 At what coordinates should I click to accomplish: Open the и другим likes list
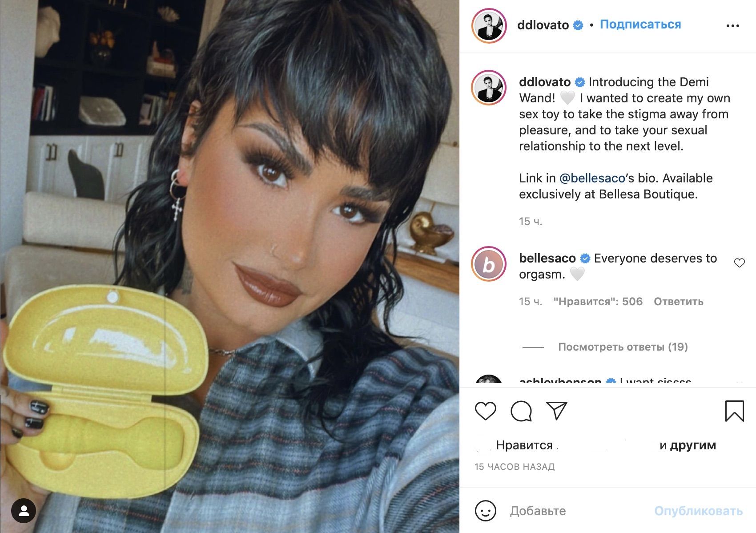click(x=688, y=445)
